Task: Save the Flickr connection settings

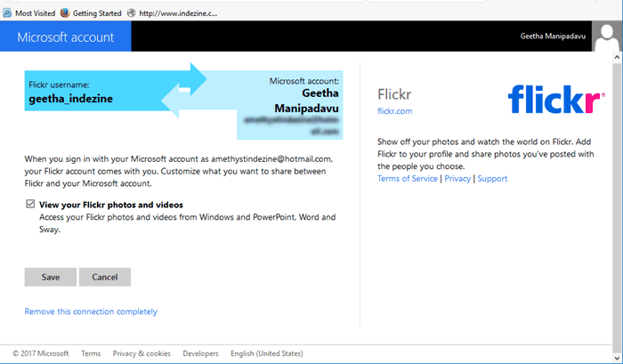Action: click(51, 277)
